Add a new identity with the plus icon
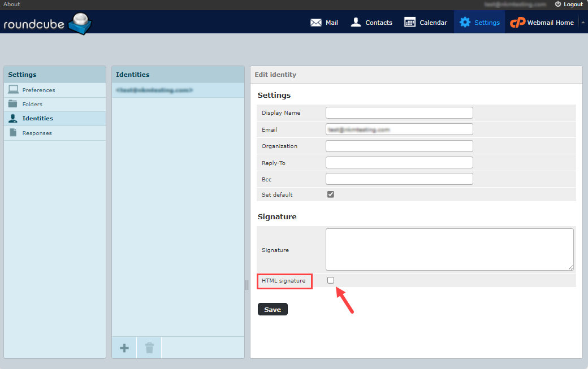 (124, 348)
